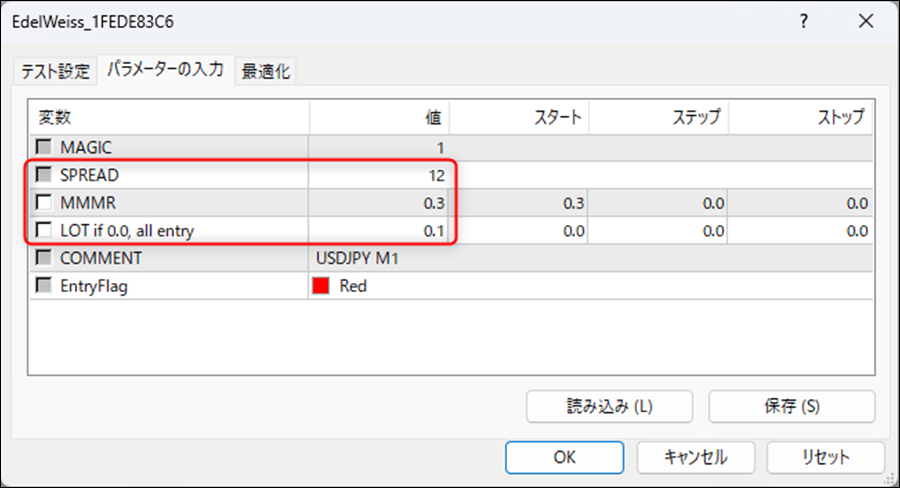Toggle the COMMENT row checkbox
The width and height of the screenshot is (900, 488).
point(44,258)
